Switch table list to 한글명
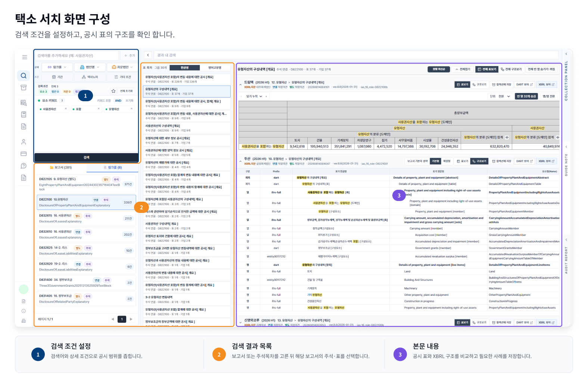Image resolution: width=588 pixels, height=384 pixels. 184,68
